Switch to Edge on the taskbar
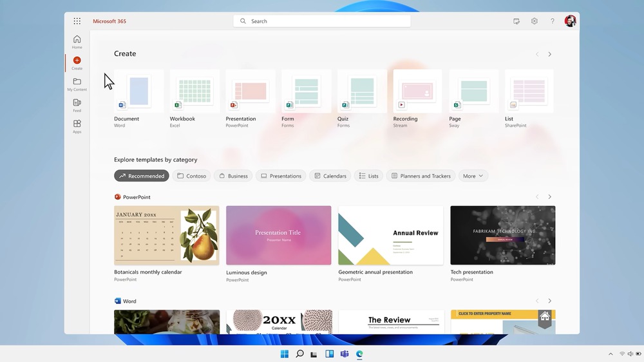 [x=359, y=354]
